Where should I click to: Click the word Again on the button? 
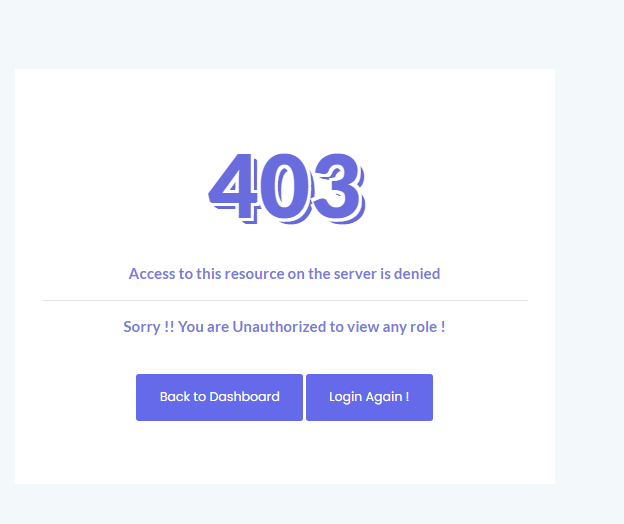click(384, 397)
